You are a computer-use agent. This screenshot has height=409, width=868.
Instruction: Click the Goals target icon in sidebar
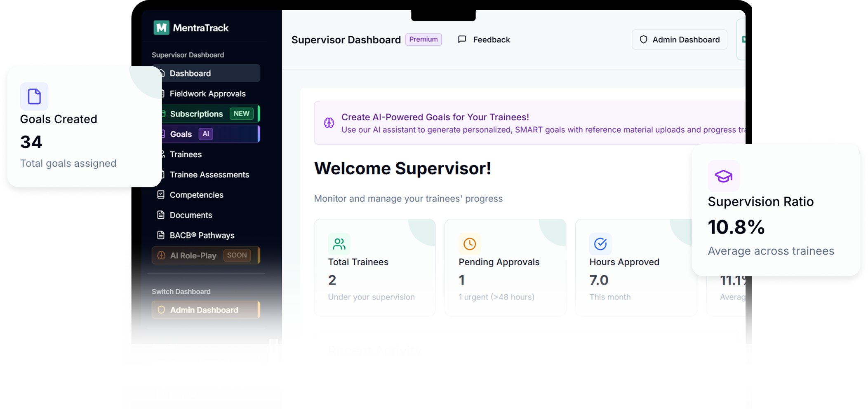[x=161, y=133]
